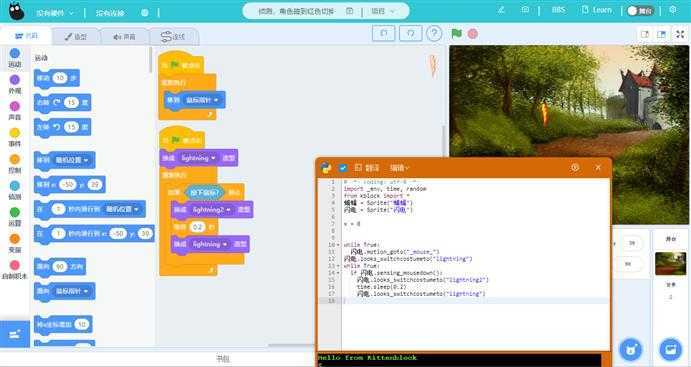Image resolution: width=691 pixels, height=367 pixels.
Task: Click the redo button above workspace
Action: click(410, 34)
